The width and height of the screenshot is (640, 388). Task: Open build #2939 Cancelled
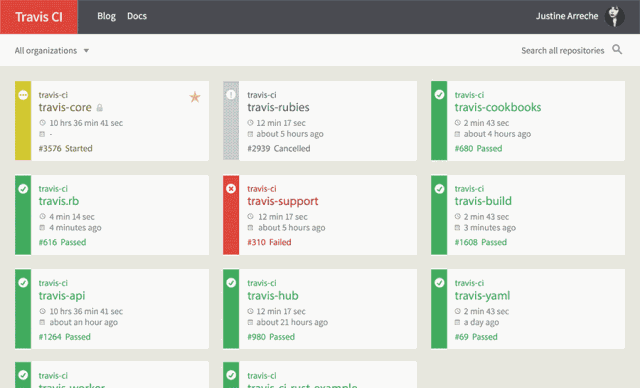[x=279, y=149]
